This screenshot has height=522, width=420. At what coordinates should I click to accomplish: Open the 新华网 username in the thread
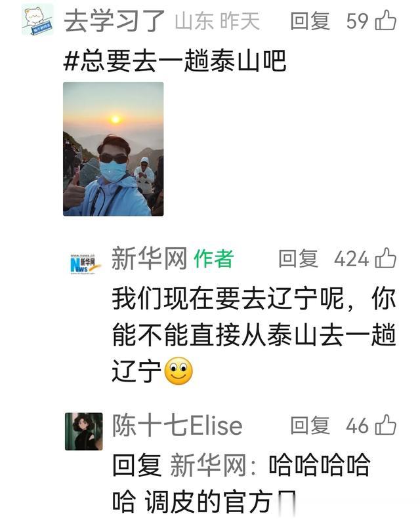click(149, 258)
